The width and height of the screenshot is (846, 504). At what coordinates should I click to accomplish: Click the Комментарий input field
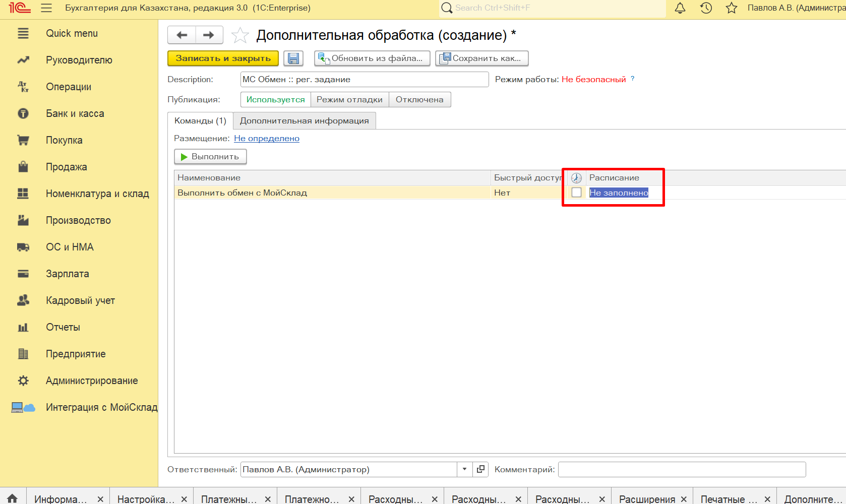682,469
